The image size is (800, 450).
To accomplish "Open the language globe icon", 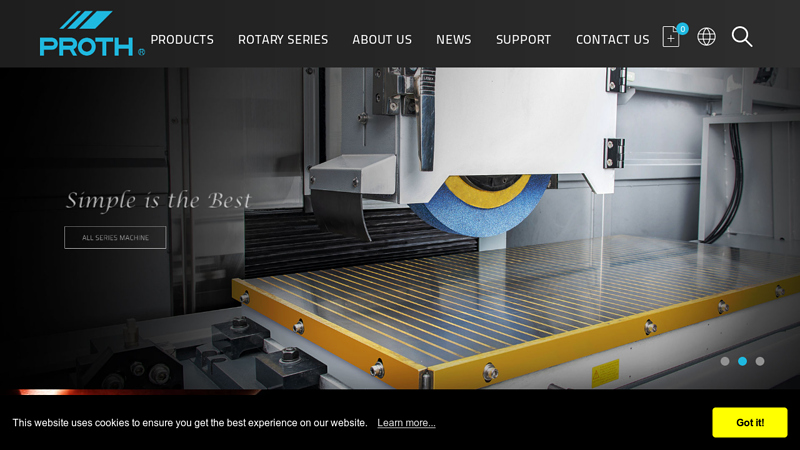I will (x=707, y=37).
